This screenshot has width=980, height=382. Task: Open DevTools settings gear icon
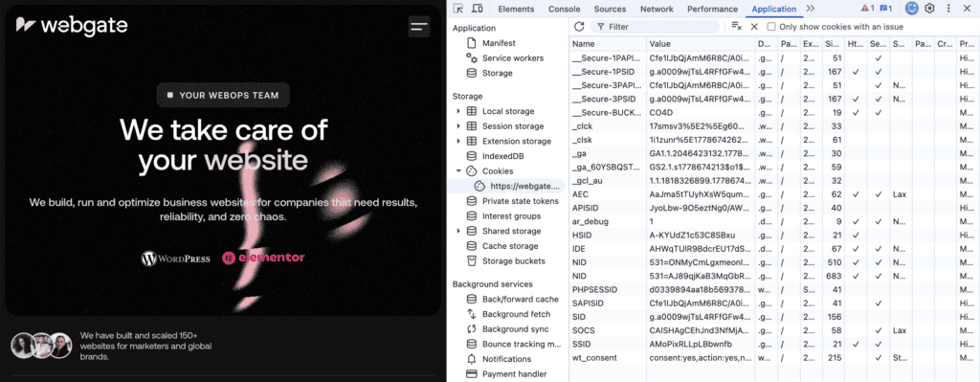929,9
